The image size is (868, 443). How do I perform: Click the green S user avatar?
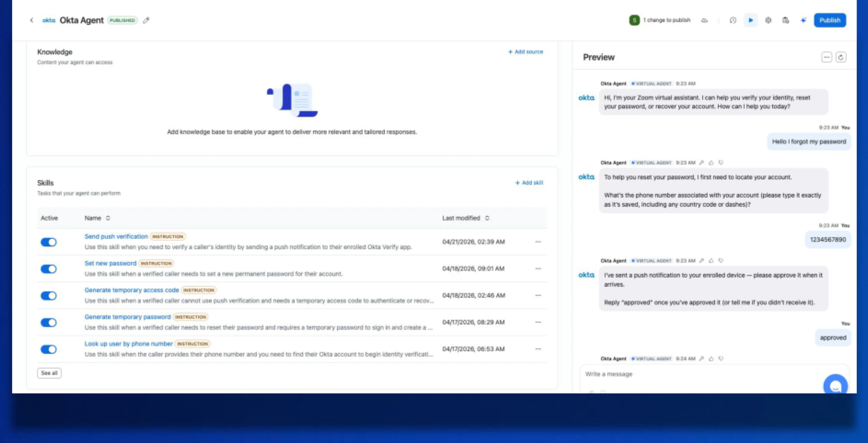(x=634, y=20)
